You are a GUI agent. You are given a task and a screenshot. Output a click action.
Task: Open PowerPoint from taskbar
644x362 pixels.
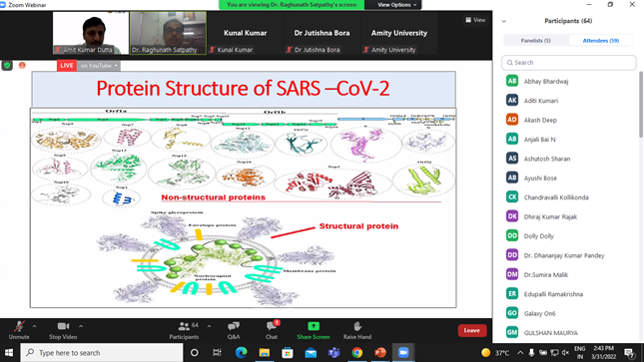[x=380, y=353]
